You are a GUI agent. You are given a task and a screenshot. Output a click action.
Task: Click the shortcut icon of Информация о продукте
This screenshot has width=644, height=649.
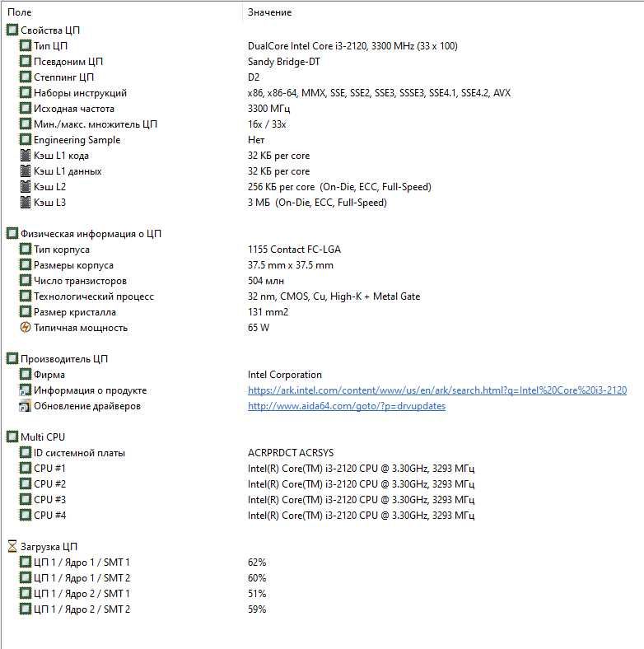pos(26,390)
